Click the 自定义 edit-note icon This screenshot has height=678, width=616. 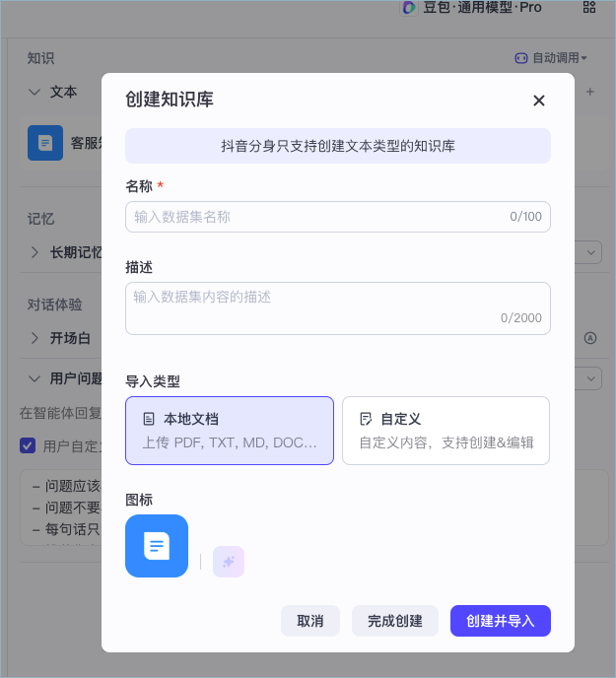(366, 419)
